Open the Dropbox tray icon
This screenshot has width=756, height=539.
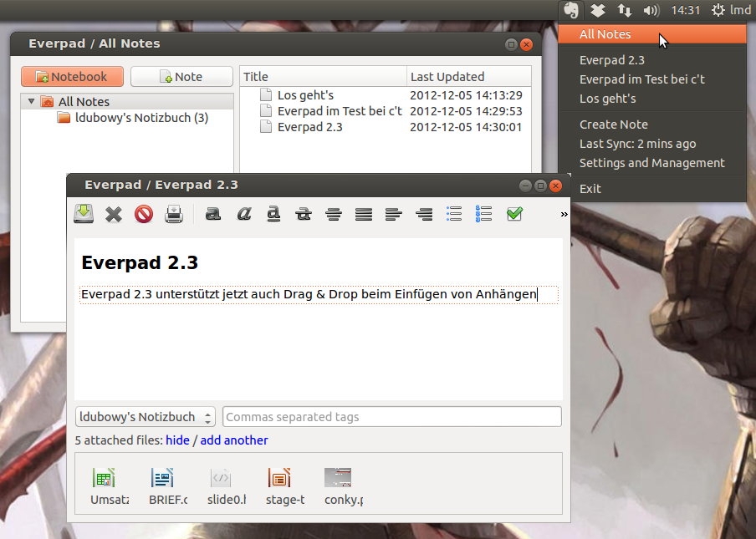pos(598,10)
